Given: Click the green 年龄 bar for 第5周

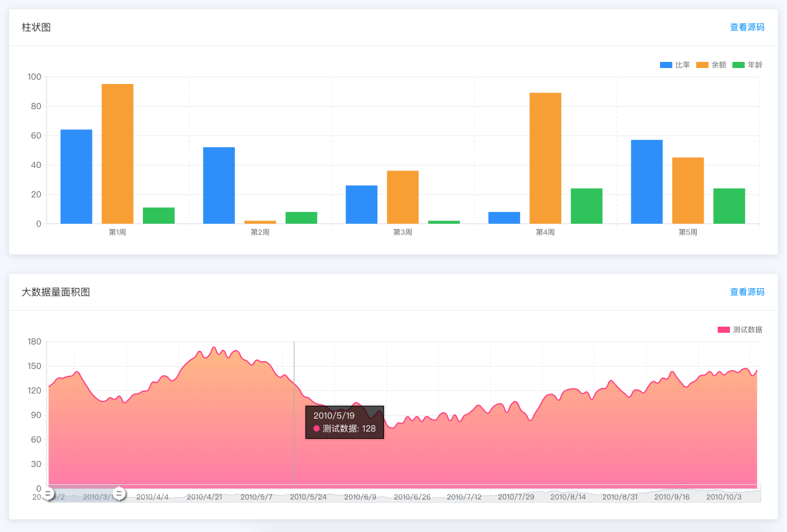Looking at the screenshot, I should click(729, 206).
